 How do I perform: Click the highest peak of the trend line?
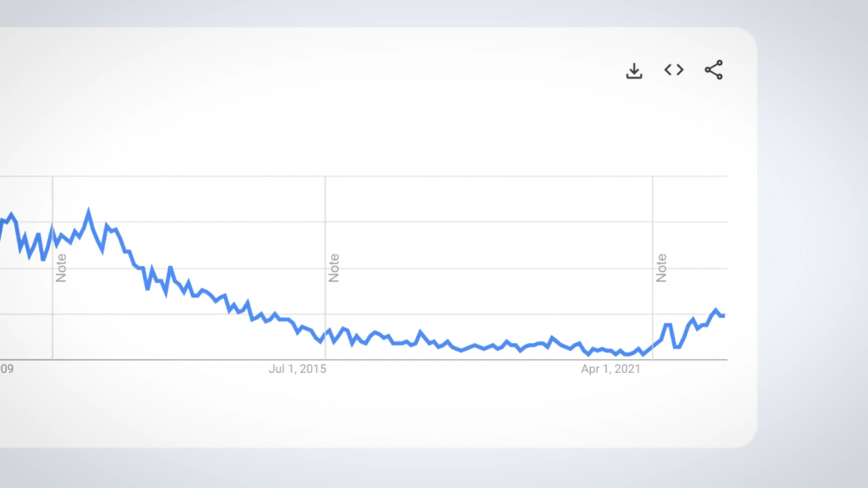click(88, 211)
